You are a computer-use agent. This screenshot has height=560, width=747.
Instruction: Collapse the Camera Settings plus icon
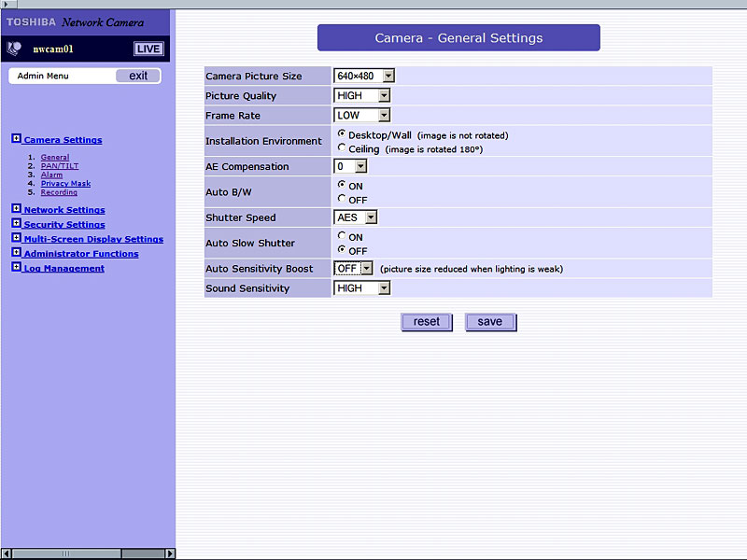16,139
